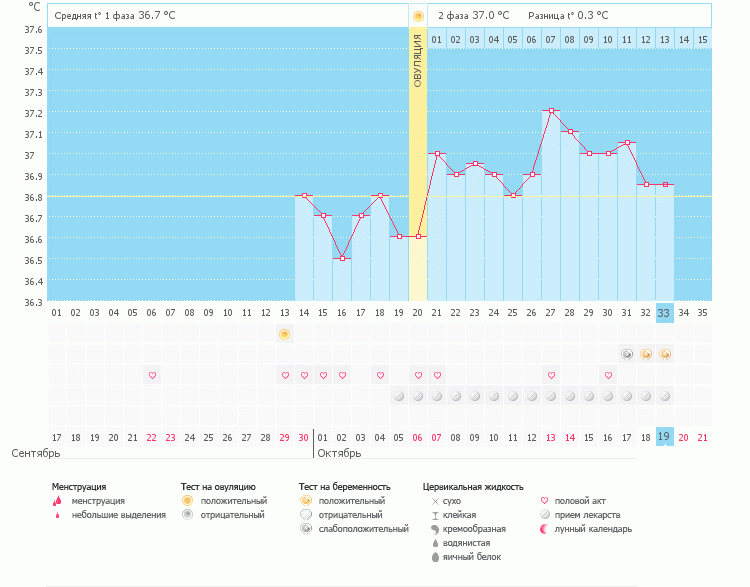Image resolution: width=750 pixels, height=587 pixels.
Task: Click the менструация drop icon in legend
Action: click(x=56, y=501)
